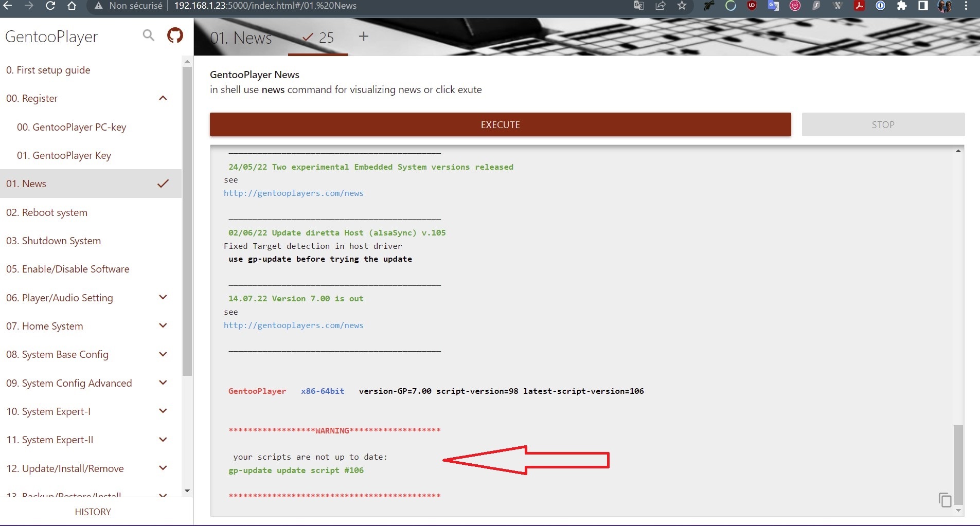
Task: Collapse the 00. Register section
Action: [x=163, y=98]
